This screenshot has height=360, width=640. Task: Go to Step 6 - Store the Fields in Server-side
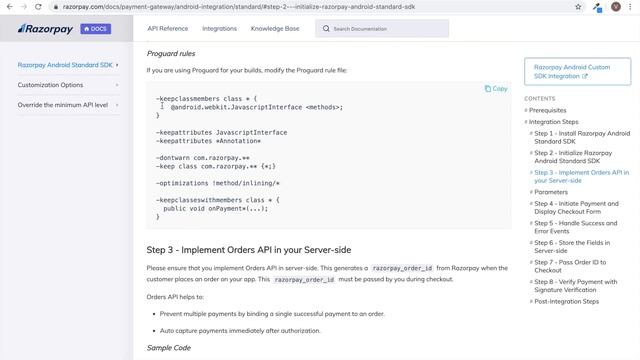(572, 247)
